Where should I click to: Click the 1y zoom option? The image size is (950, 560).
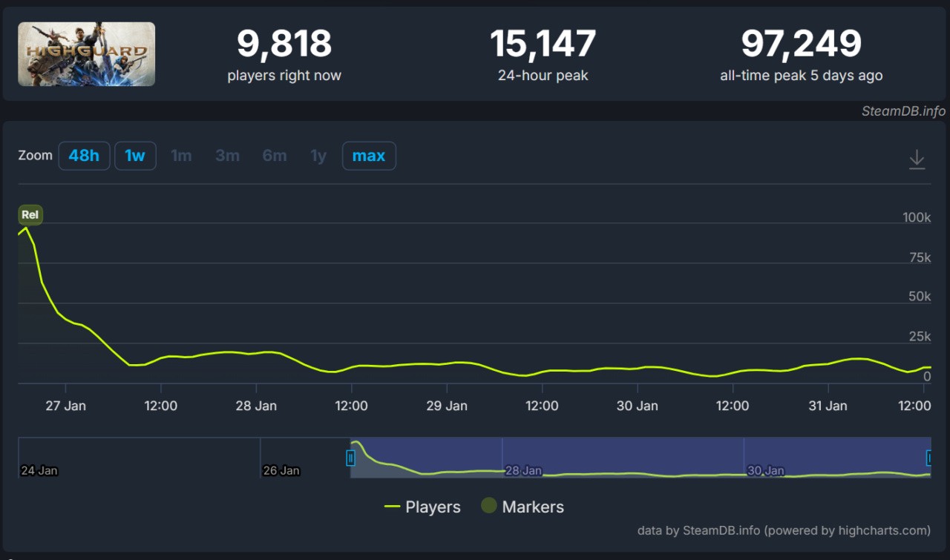pyautogui.click(x=318, y=156)
